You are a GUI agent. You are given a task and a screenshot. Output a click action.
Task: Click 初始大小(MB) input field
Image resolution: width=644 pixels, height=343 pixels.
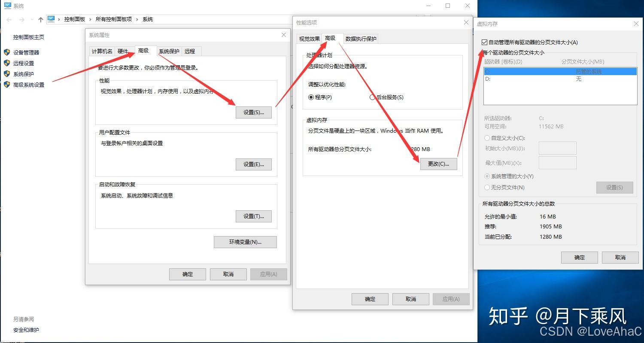[557, 149]
